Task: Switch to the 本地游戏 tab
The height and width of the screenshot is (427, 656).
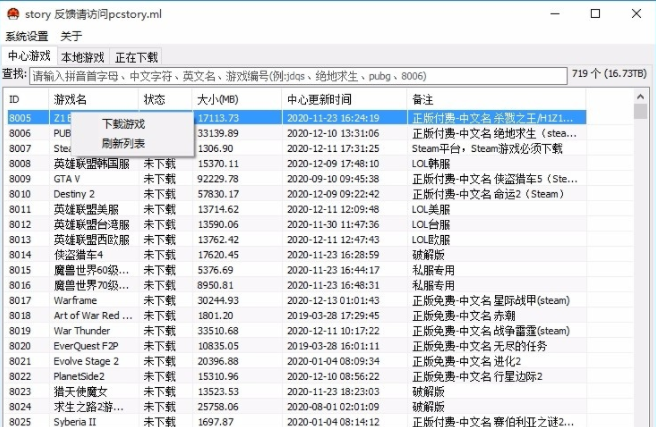Action: coord(82,57)
